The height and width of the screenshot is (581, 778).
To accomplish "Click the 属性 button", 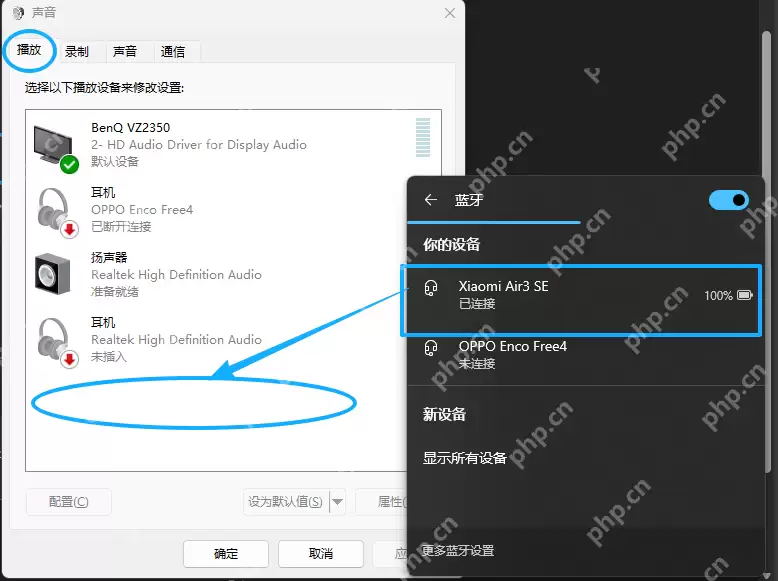I will (382, 502).
